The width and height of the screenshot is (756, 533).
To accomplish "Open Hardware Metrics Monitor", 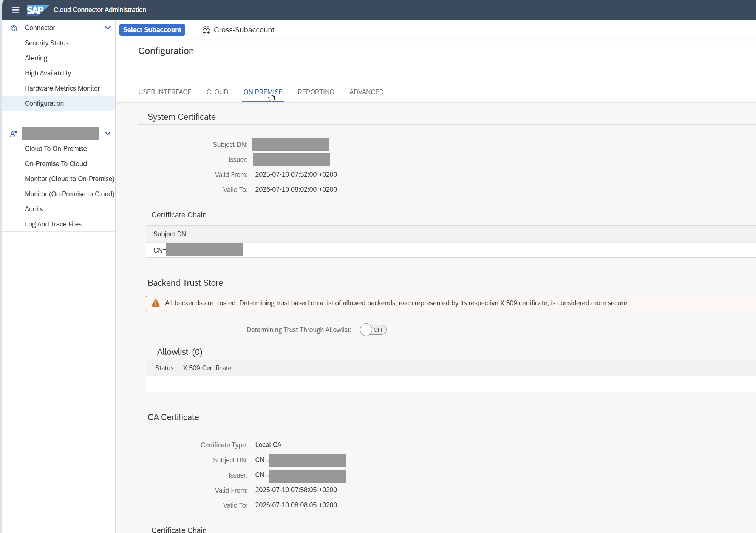I will click(x=62, y=88).
